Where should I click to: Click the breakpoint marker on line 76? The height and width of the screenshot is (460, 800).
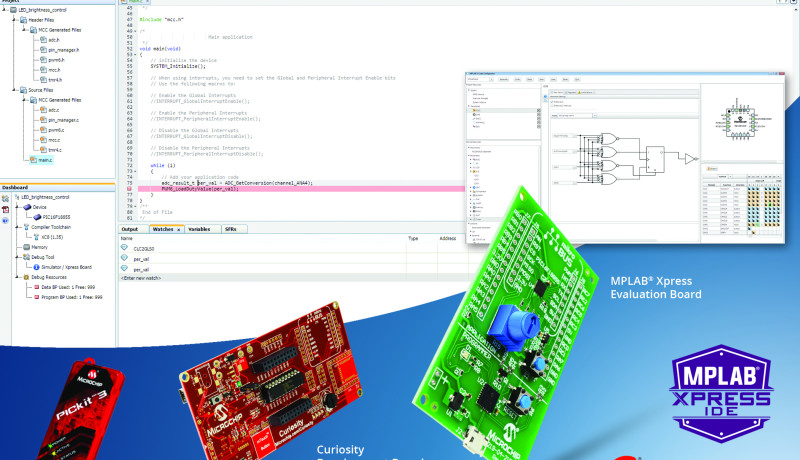point(128,189)
